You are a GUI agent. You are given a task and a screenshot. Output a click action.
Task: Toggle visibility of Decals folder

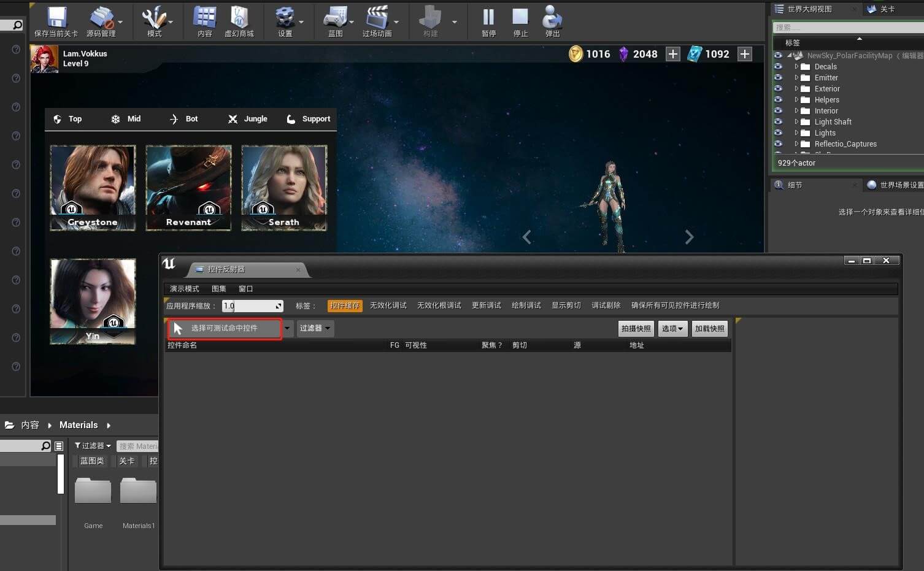click(778, 66)
